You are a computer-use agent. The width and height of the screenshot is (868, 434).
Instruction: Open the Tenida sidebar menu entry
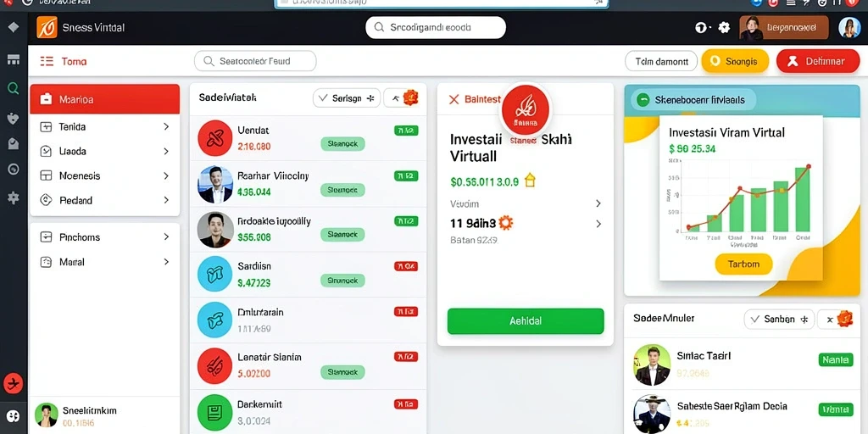pos(104,127)
